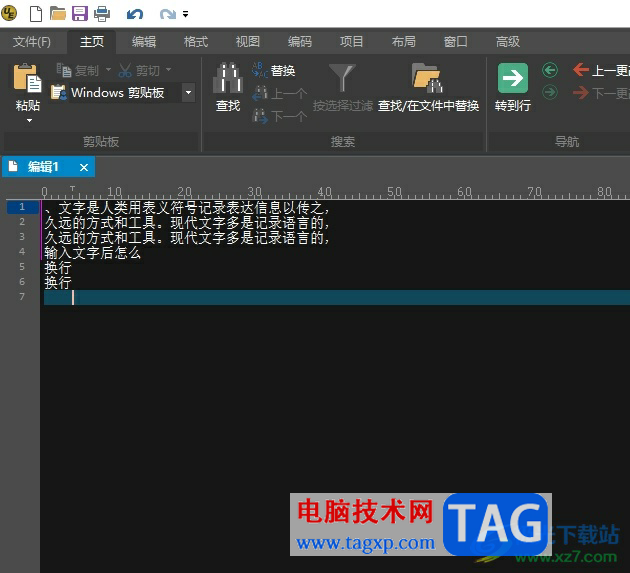Expand the Paste options arrow

pyautogui.click(x=29, y=121)
